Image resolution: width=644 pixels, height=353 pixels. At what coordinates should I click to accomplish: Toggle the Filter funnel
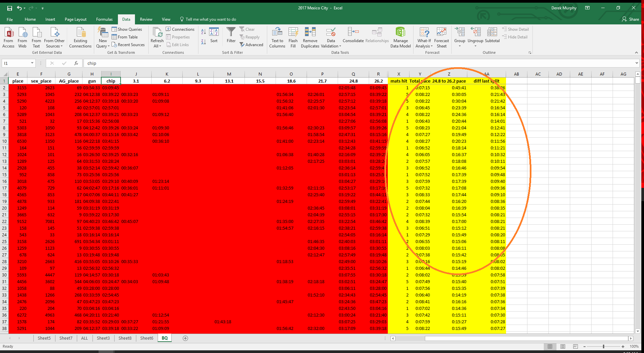coord(231,35)
